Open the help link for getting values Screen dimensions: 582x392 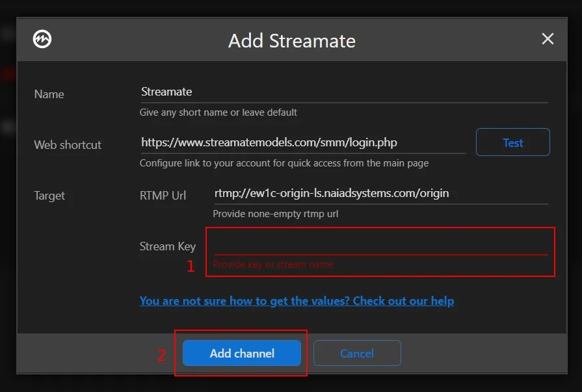point(297,301)
